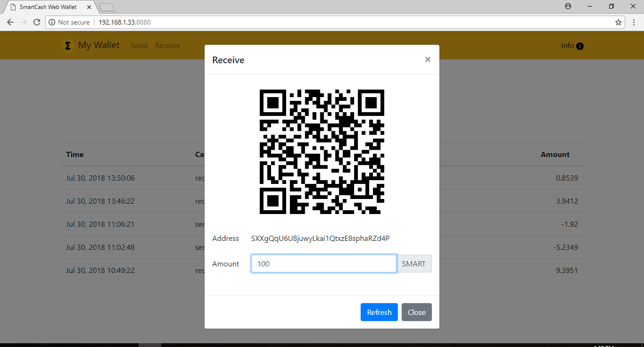Click the Amount column header
The width and height of the screenshot is (644, 347).
point(555,154)
